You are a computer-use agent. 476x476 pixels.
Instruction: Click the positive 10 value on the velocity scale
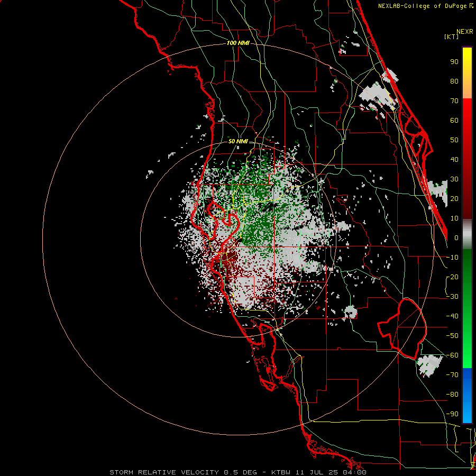click(454, 218)
